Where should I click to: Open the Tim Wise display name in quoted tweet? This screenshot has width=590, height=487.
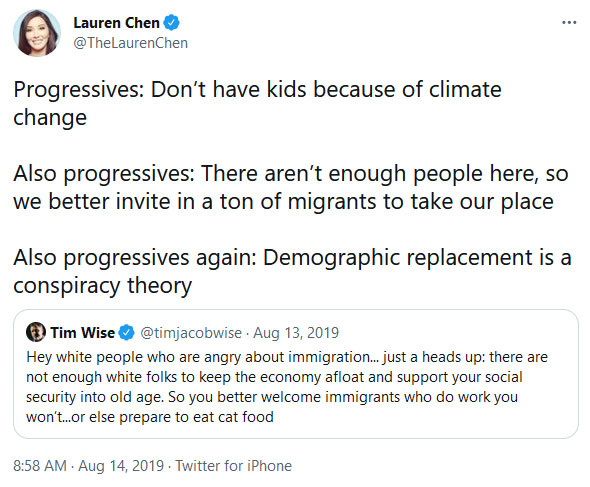[82, 333]
